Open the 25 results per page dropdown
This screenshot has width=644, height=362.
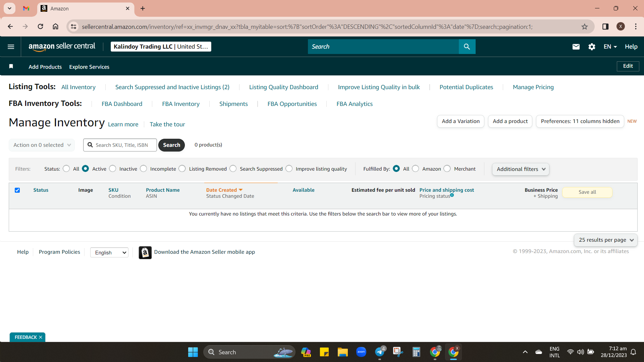[606, 240]
